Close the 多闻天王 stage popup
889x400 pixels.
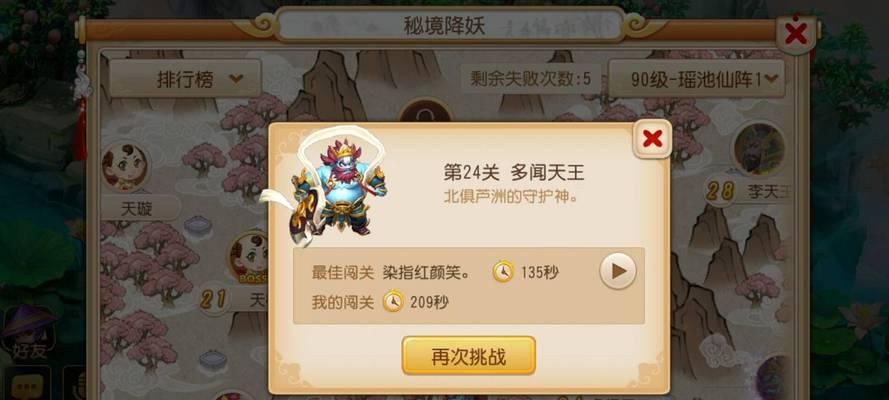[652, 138]
